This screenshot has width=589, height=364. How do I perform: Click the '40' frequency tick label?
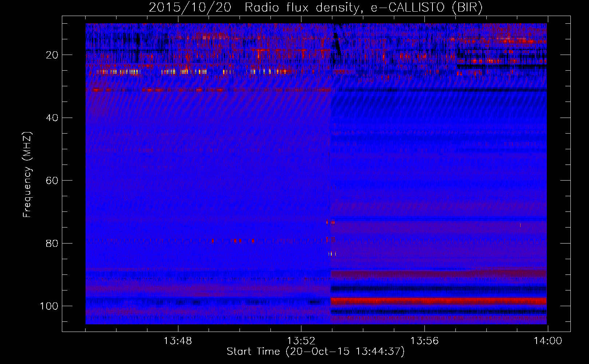(x=52, y=118)
